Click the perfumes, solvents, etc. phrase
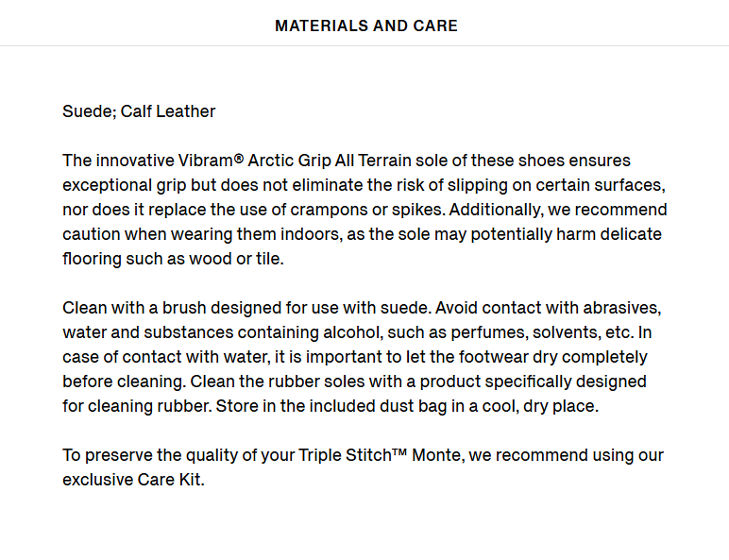This screenshot has height=560, width=729. coord(542,332)
